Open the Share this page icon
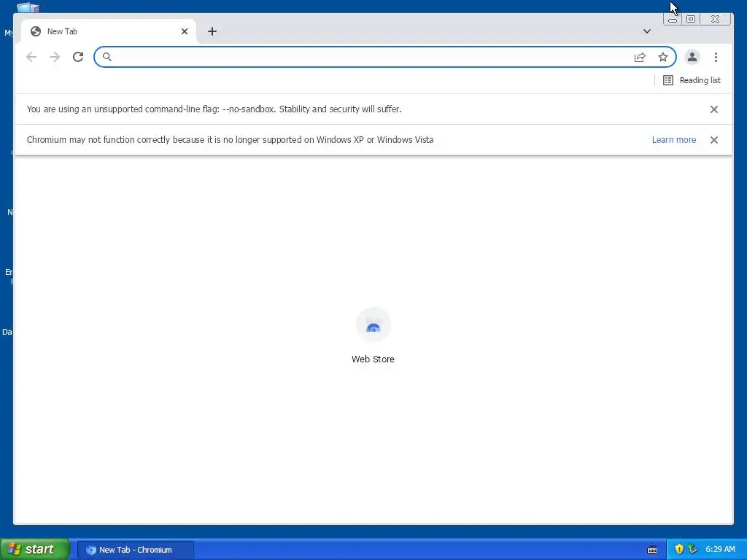Image resolution: width=747 pixels, height=560 pixels. [x=640, y=57]
